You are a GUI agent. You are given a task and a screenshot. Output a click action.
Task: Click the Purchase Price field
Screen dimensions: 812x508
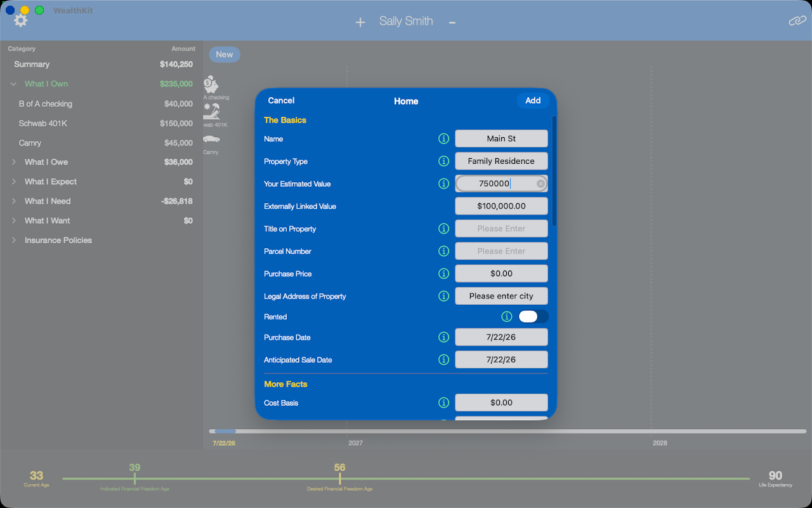point(501,274)
